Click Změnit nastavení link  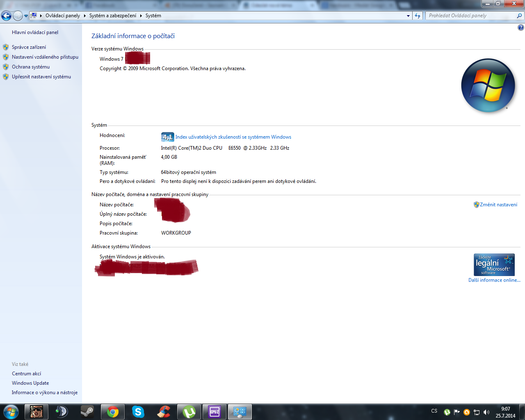(498, 205)
